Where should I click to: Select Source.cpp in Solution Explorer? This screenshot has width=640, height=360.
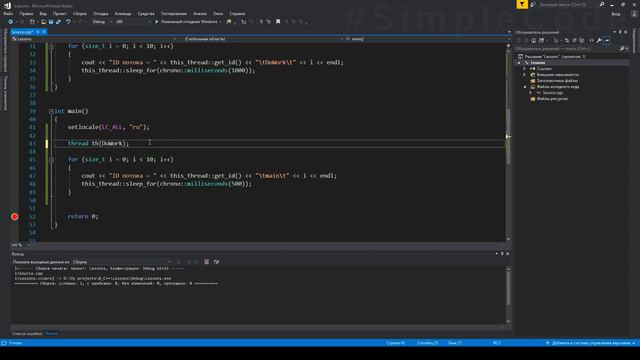[552, 93]
